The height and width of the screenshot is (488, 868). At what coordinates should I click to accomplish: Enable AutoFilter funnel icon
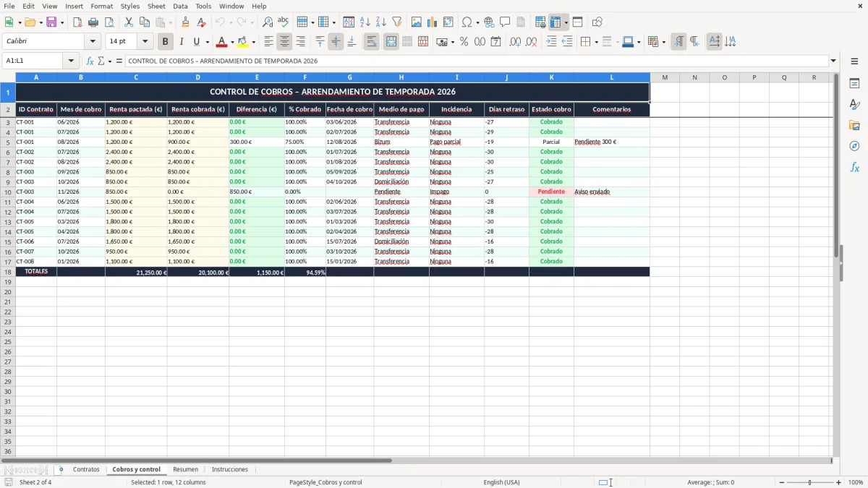pyautogui.click(x=397, y=22)
